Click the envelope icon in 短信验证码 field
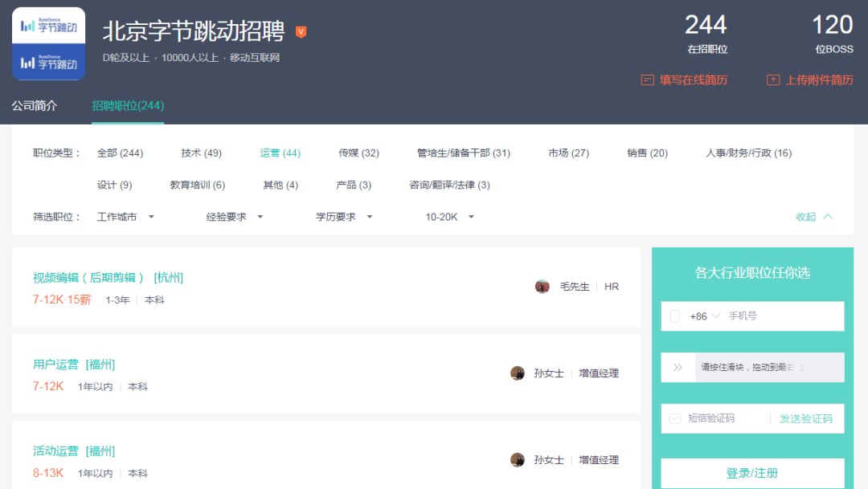Screen dimensions: 868x489 (x=675, y=419)
